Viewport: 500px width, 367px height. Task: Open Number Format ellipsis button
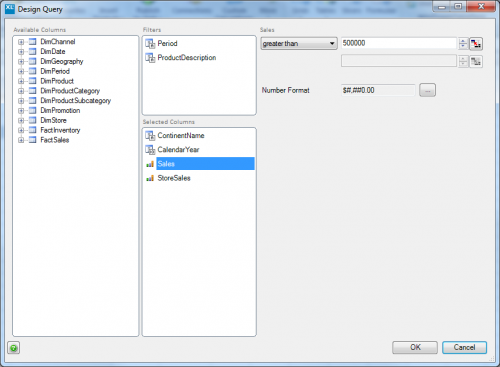(x=427, y=90)
